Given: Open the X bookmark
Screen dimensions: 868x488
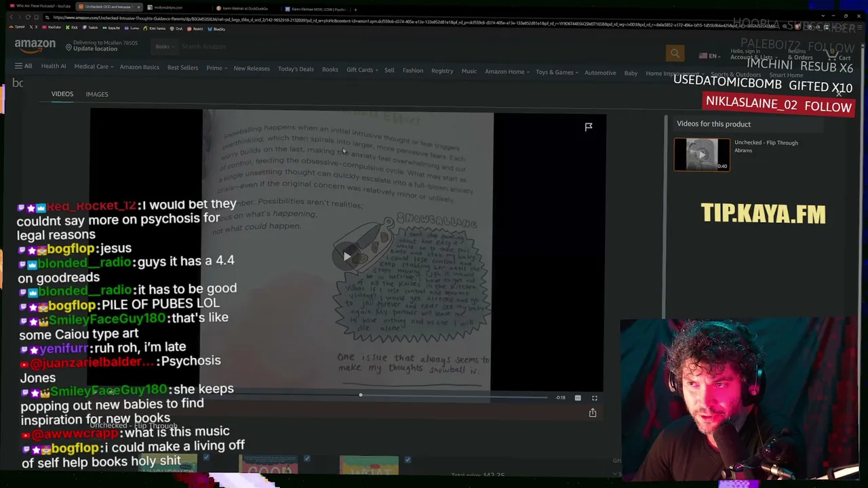Looking at the screenshot, I should point(34,28).
